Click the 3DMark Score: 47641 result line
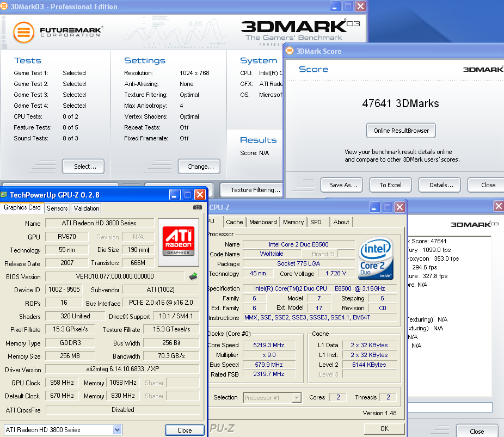Image resolution: width=504 pixels, height=437 pixels. coord(427,241)
